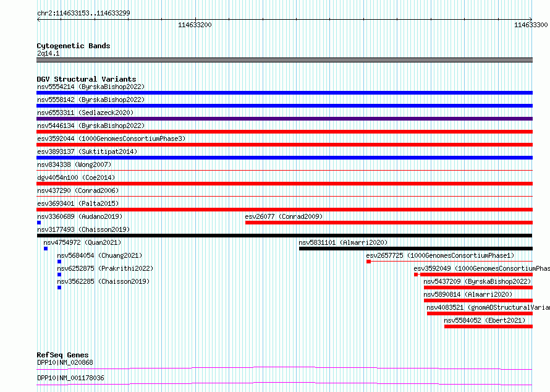Screen dimensions: 550x392
Task: Click the RefSeq Genes track heading
Action: (62, 355)
